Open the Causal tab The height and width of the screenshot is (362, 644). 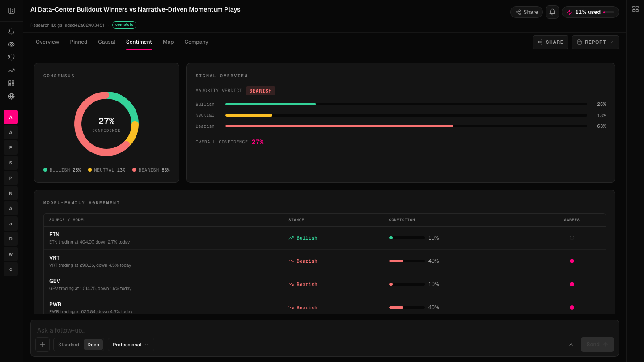coord(107,42)
